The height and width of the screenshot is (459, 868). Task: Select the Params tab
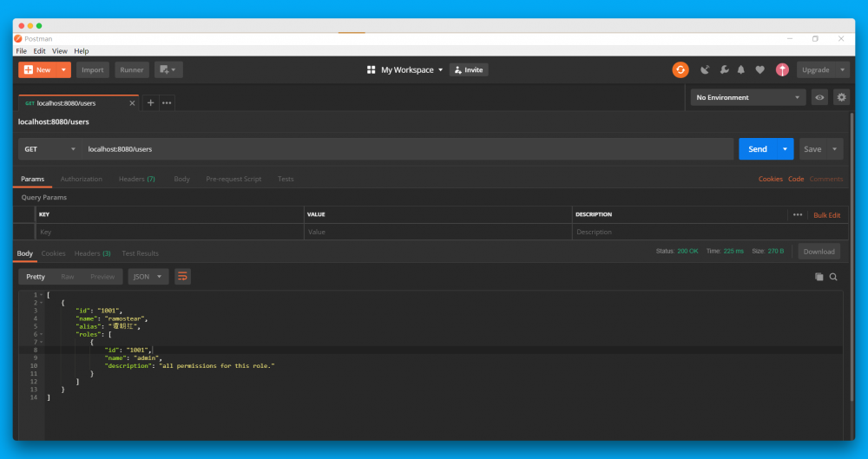[33, 179]
